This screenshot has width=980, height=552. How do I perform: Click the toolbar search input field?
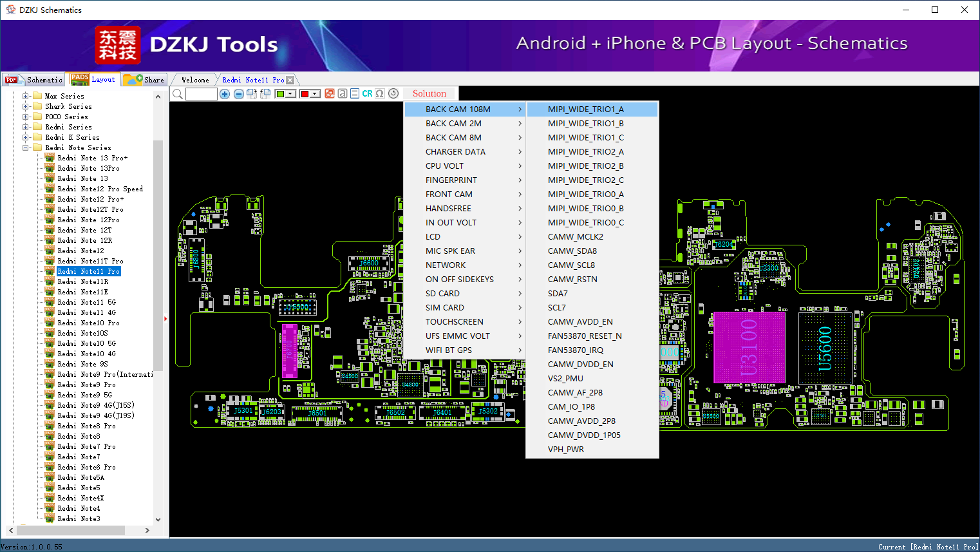point(202,94)
